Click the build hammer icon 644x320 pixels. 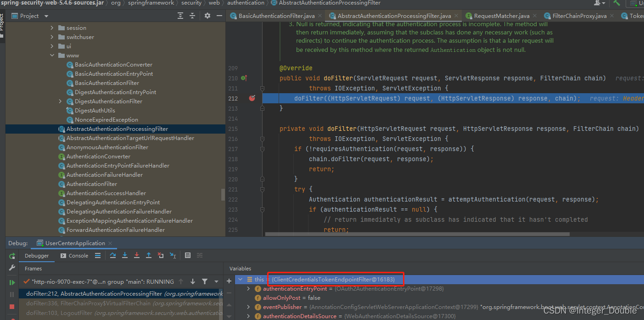pyautogui.click(x=617, y=3)
